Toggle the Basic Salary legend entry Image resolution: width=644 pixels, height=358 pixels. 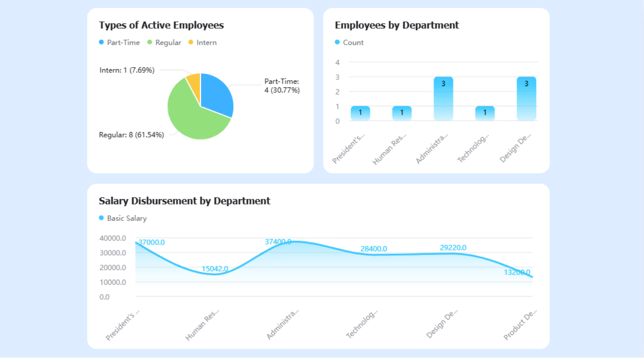[123, 218]
